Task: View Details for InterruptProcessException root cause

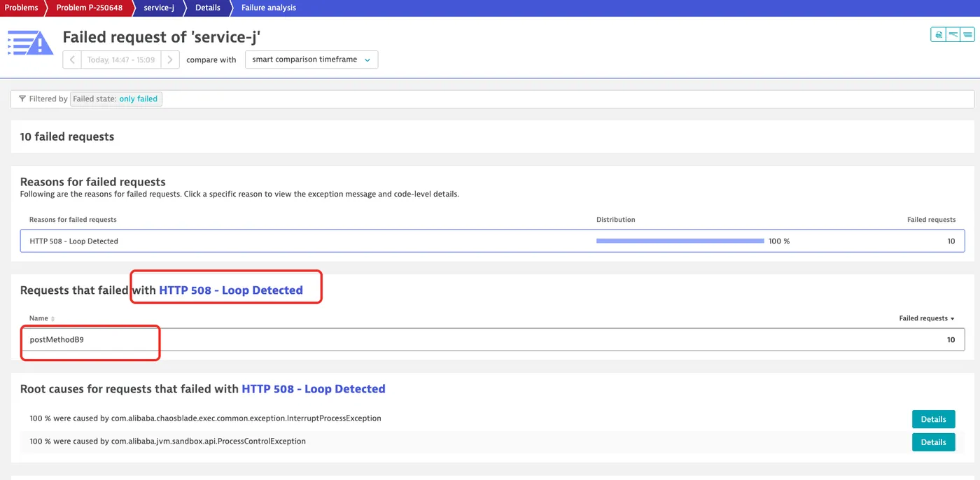Action: click(933, 419)
